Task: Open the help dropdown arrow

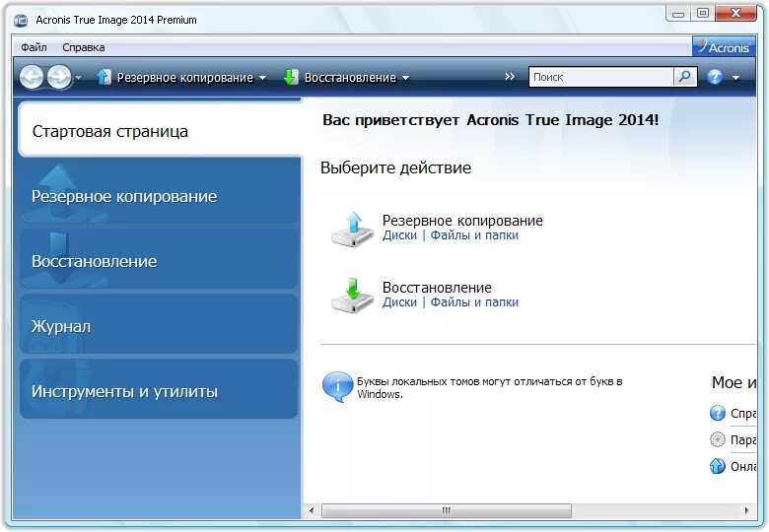Action: [735, 78]
